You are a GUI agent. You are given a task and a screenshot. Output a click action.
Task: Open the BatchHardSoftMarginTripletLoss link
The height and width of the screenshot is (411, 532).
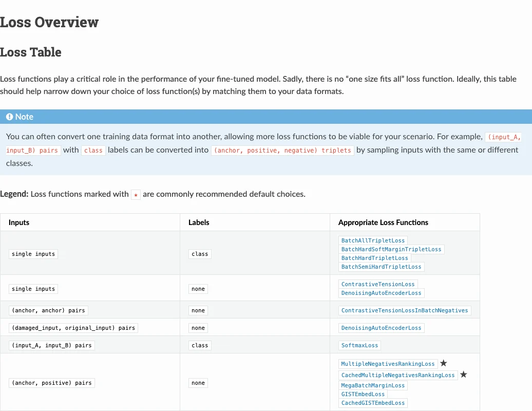tap(391, 250)
